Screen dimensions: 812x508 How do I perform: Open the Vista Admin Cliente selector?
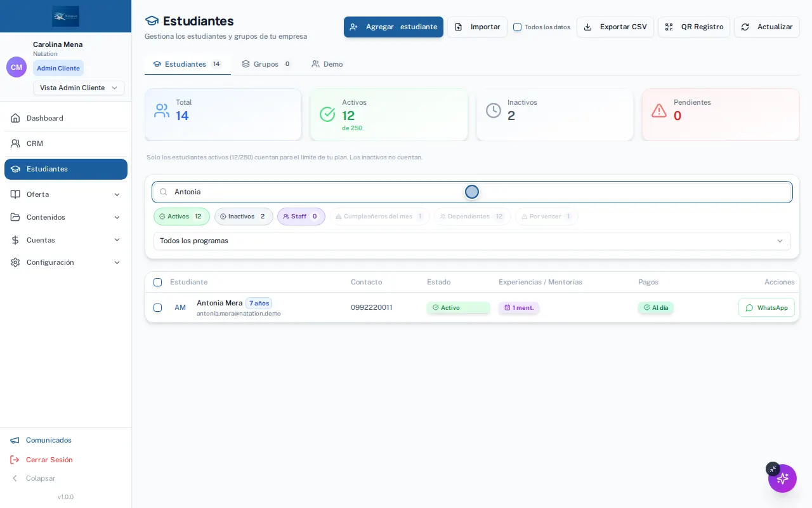pyautogui.click(x=79, y=88)
